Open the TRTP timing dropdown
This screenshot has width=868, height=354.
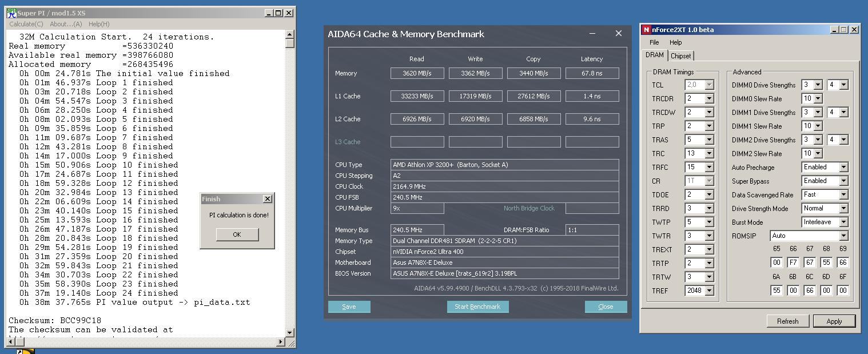[x=709, y=263]
